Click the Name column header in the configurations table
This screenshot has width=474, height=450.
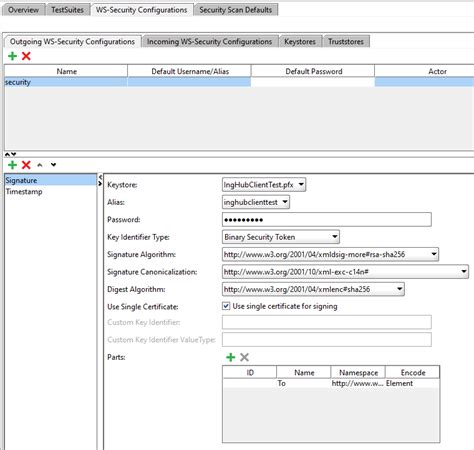(x=66, y=71)
